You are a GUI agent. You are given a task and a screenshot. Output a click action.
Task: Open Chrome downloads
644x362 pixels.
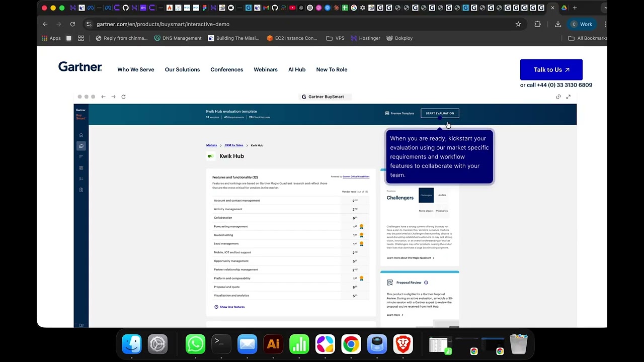[x=558, y=24]
